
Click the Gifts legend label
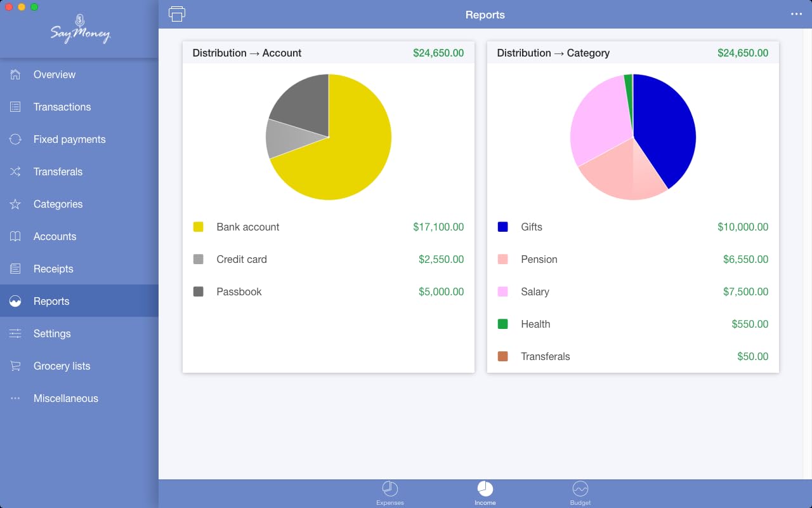pos(532,227)
